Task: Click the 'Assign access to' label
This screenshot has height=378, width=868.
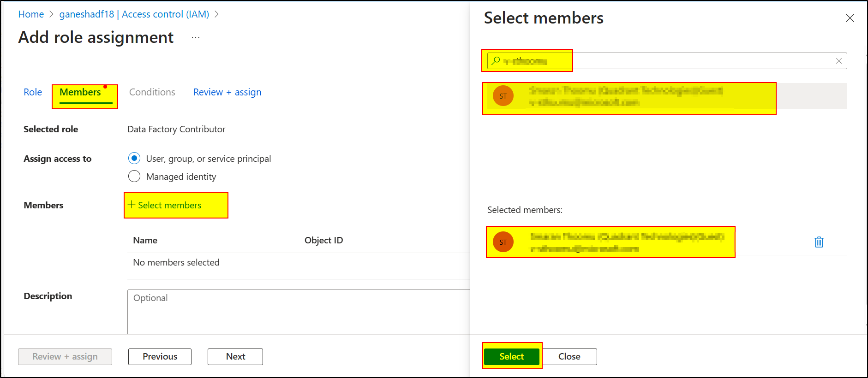Action: pos(58,159)
